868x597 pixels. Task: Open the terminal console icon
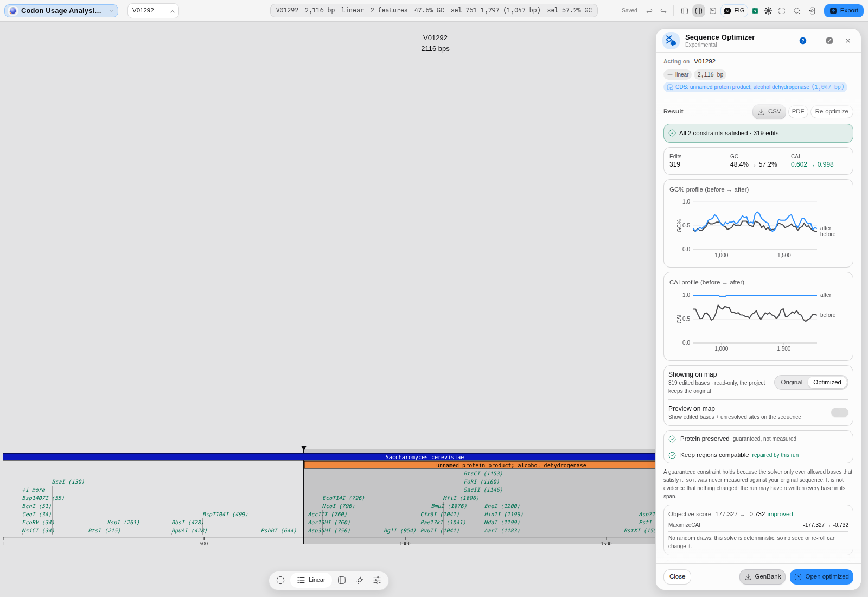[713, 11]
